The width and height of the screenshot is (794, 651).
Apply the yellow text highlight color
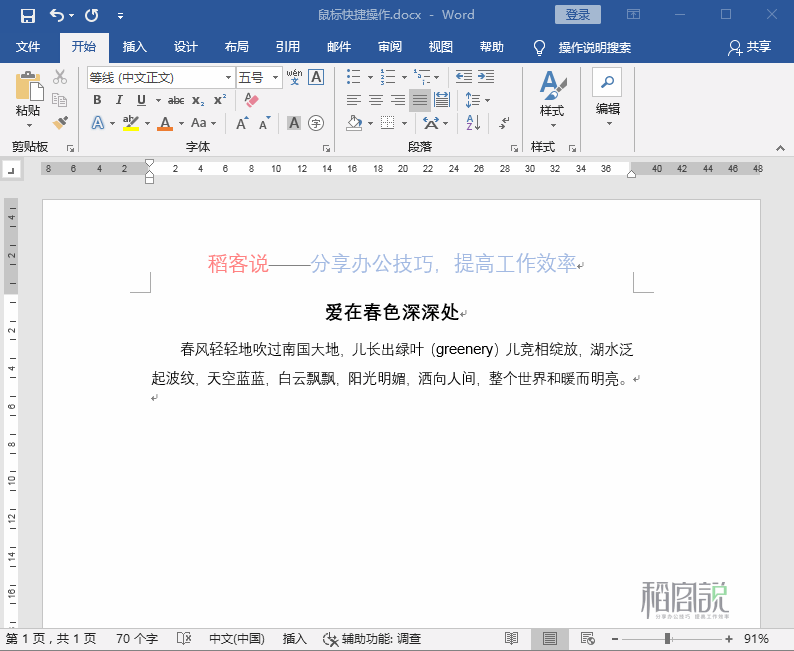click(x=131, y=123)
